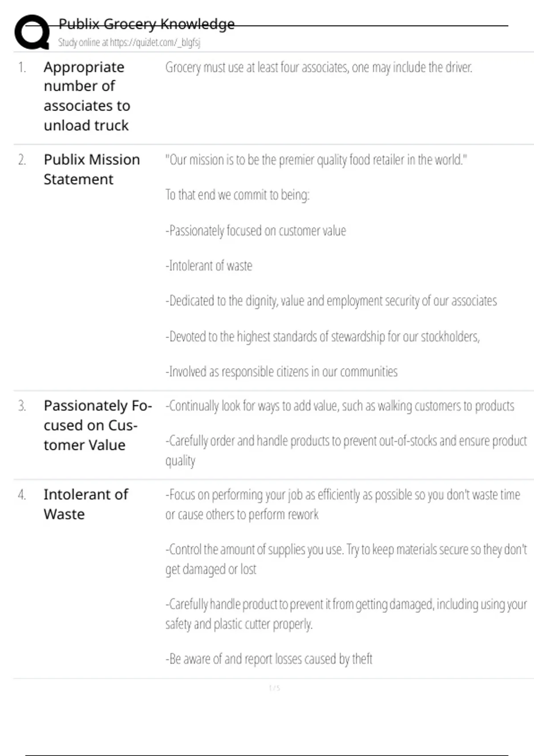Open the quizlet.com study online link

(x=129, y=43)
